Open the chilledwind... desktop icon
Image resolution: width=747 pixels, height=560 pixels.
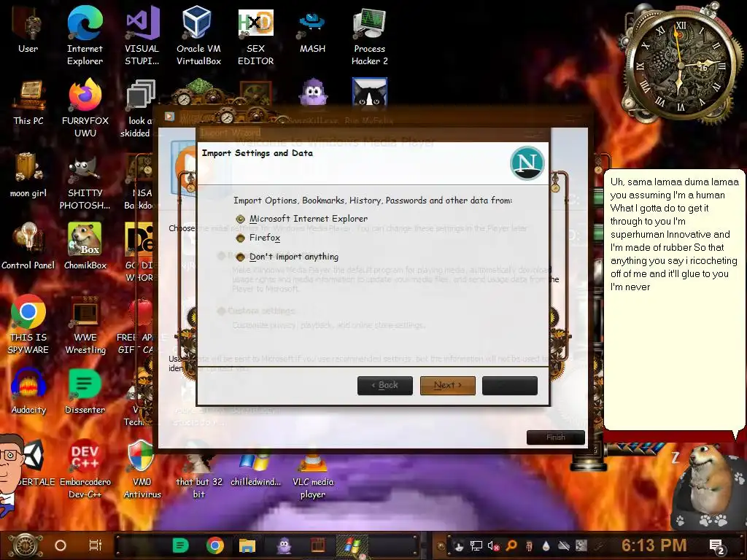pos(255,470)
